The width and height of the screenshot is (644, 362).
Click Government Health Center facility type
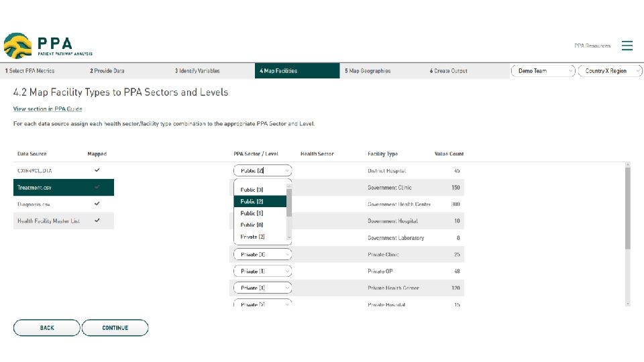point(398,204)
